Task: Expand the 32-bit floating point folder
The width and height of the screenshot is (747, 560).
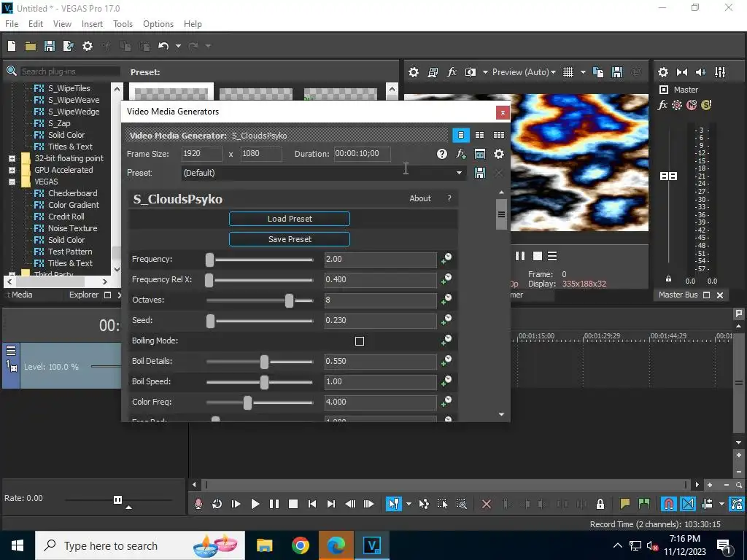Action: click(12, 158)
